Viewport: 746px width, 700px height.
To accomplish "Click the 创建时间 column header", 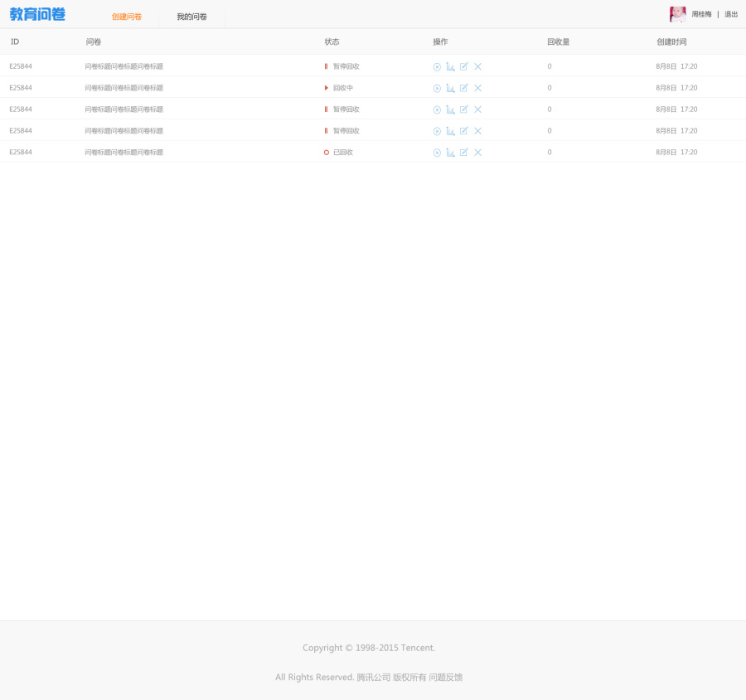I will click(x=671, y=42).
